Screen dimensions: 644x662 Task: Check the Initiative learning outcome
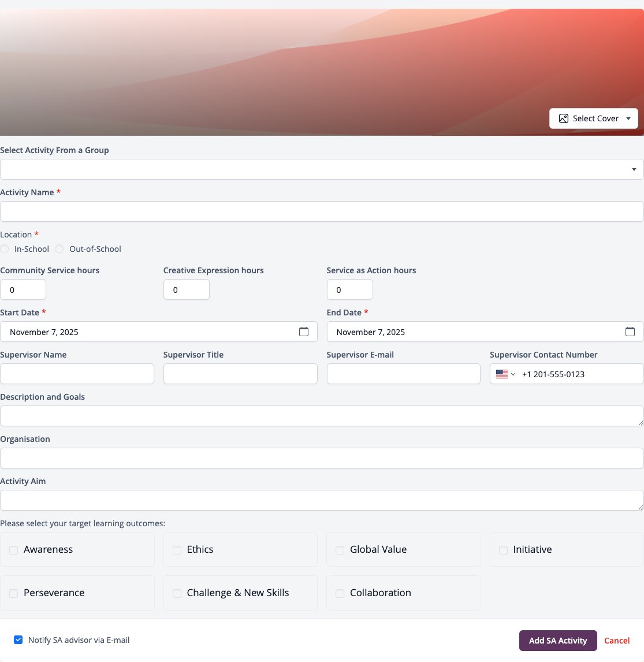(x=503, y=550)
